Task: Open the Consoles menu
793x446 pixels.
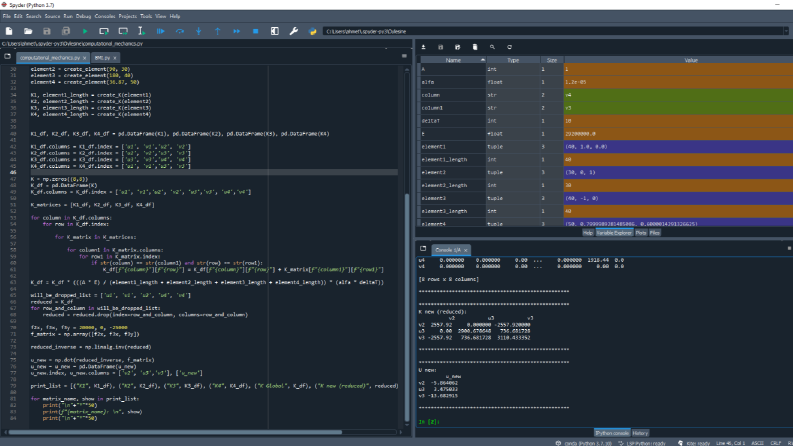Action: pyautogui.click(x=105, y=16)
